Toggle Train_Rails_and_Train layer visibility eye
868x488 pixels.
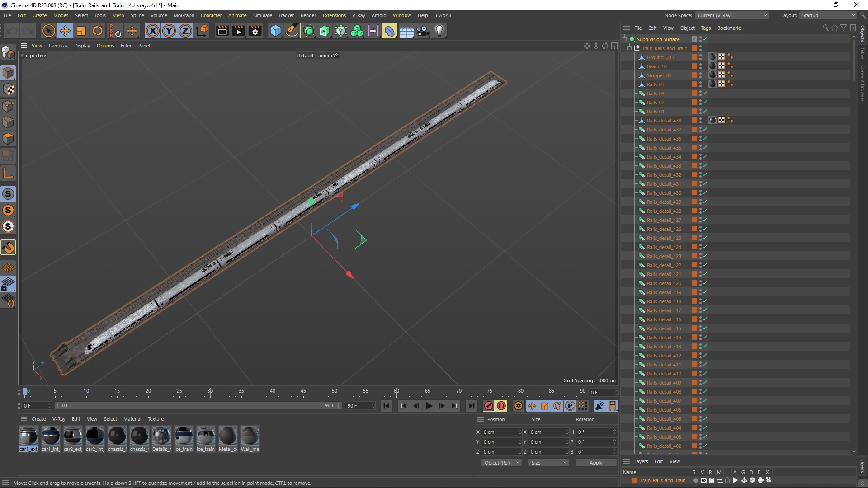click(703, 480)
